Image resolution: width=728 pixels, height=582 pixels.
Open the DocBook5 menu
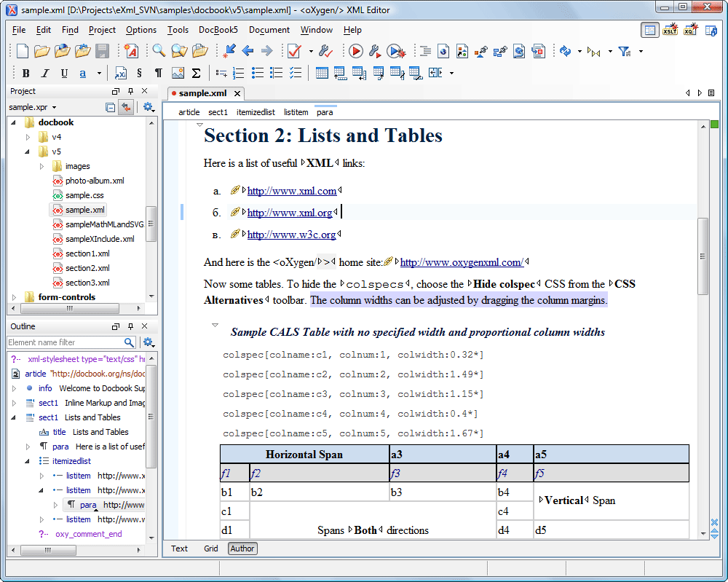218,30
